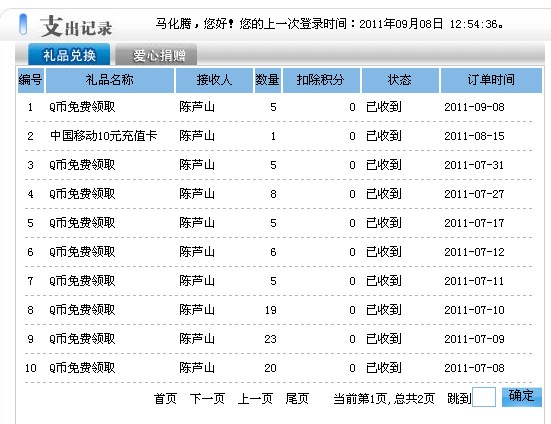551x424 pixels.
Task: Click the 礼品名称 column header
Action: point(110,80)
